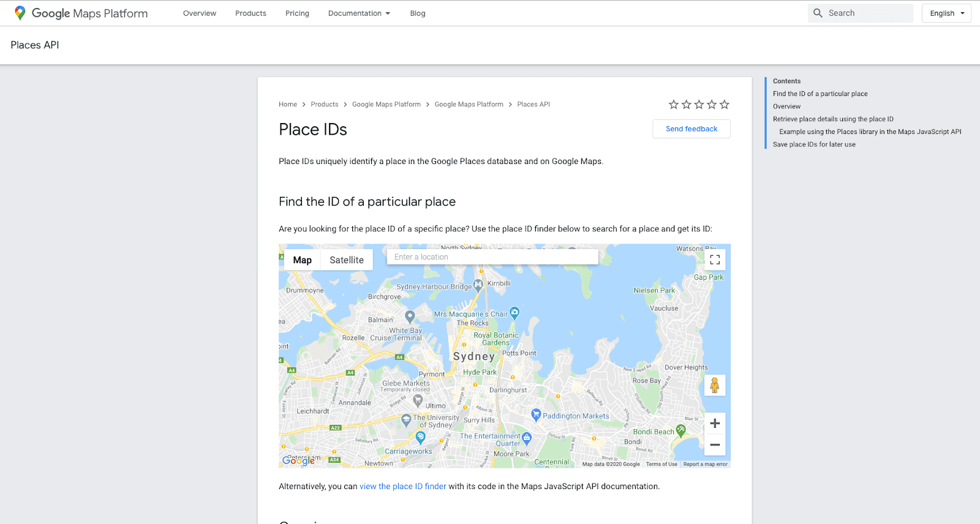
Task: Click the Send feedback button
Action: tap(692, 129)
